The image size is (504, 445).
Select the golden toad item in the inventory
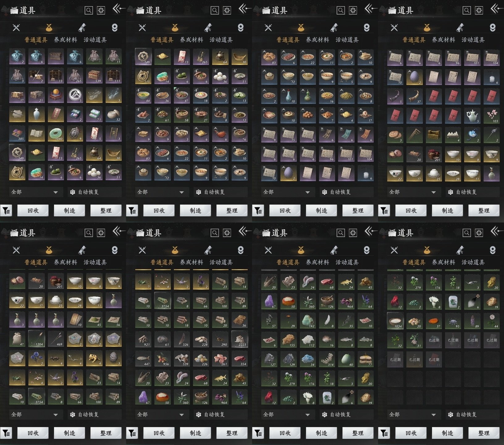[94, 358]
